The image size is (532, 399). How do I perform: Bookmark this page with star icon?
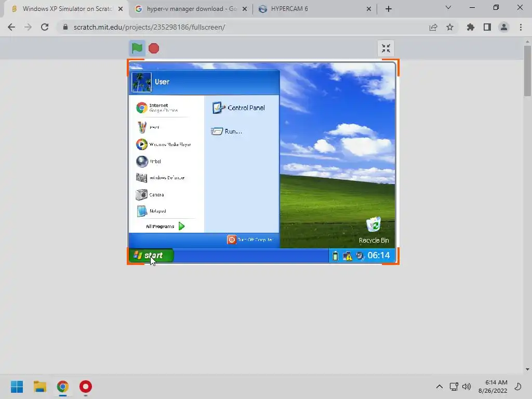[450, 27]
